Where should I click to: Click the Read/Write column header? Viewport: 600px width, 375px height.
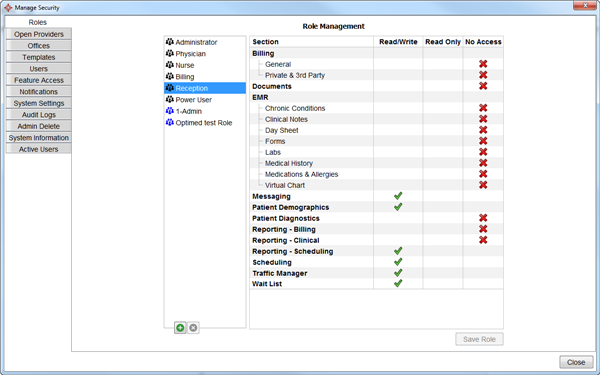click(398, 42)
